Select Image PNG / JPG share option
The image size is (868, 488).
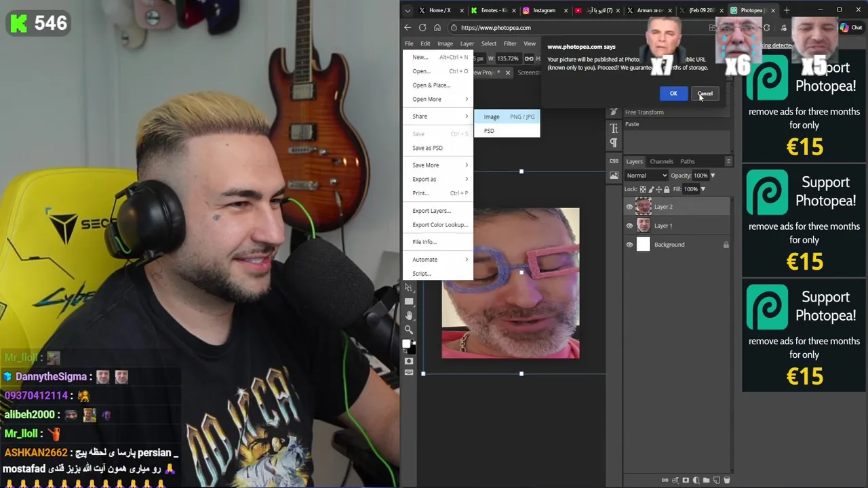pos(507,117)
